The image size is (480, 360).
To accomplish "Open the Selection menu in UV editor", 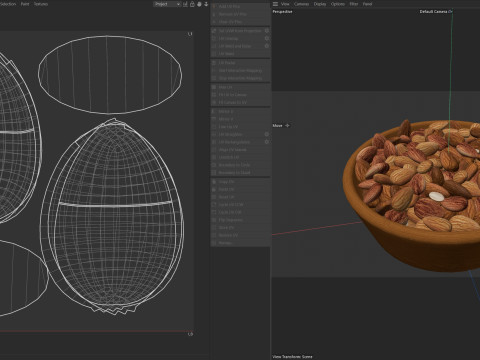I will 8,4.
